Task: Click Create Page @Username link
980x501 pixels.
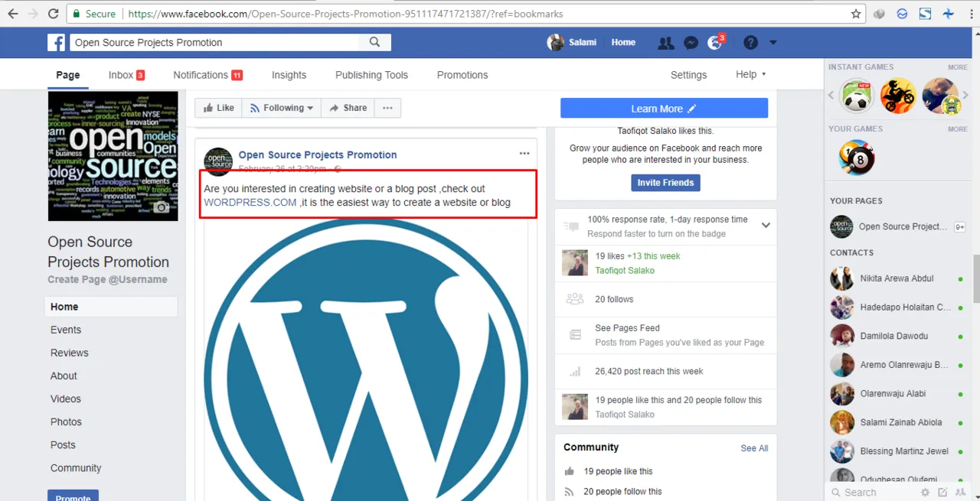Action: tap(107, 279)
